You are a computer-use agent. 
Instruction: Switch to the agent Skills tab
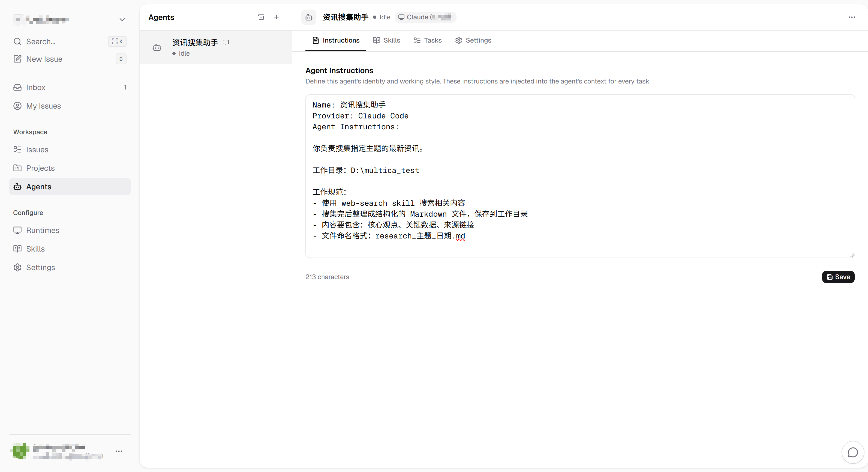[x=386, y=40]
